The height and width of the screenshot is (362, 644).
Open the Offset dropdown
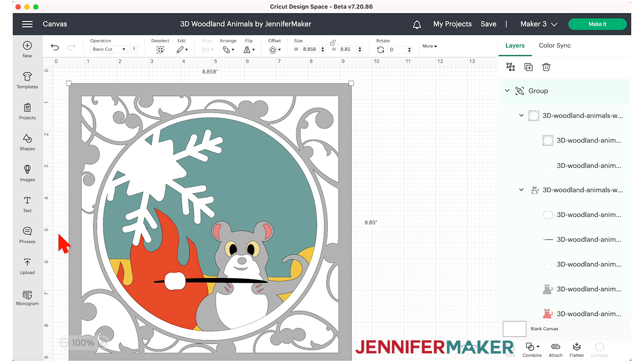275,49
